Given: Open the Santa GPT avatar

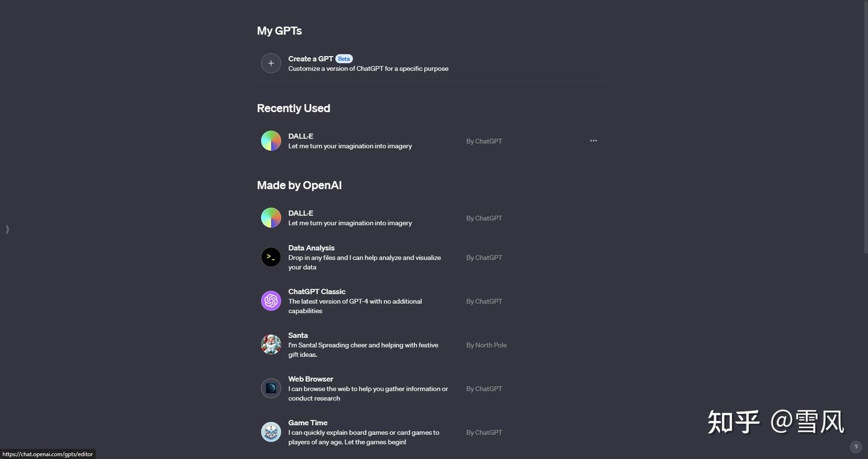Looking at the screenshot, I should [271, 344].
